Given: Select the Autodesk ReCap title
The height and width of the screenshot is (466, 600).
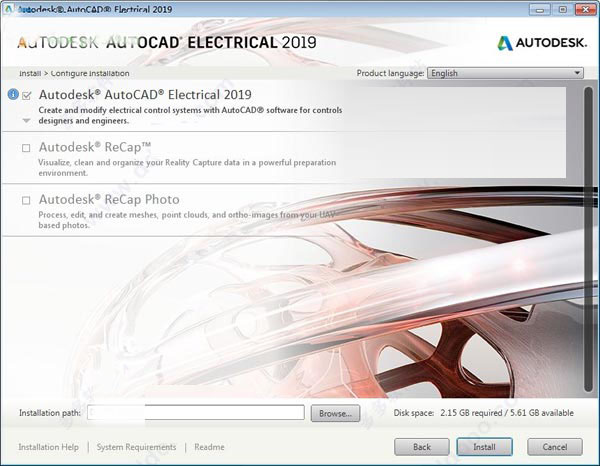Looking at the screenshot, I should tap(95, 147).
